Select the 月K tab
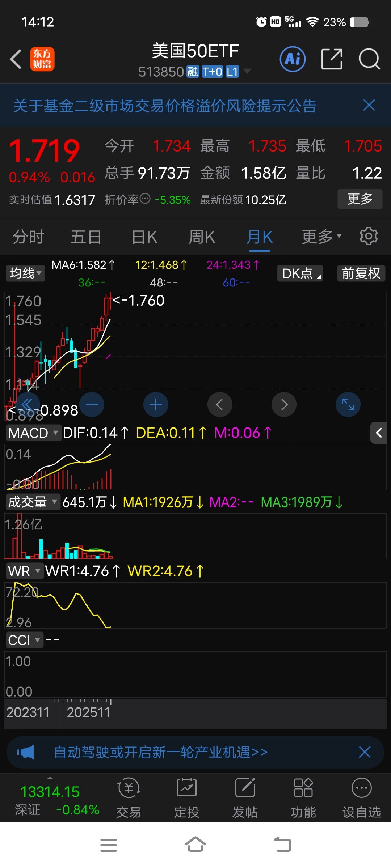 pyautogui.click(x=260, y=237)
